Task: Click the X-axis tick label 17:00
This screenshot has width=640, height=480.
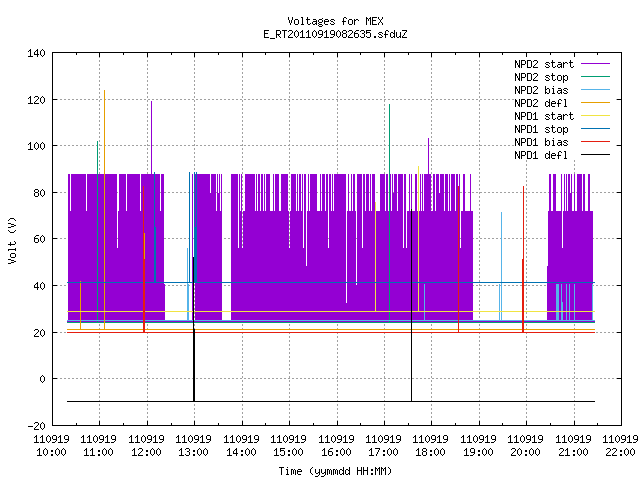Action: point(383,452)
